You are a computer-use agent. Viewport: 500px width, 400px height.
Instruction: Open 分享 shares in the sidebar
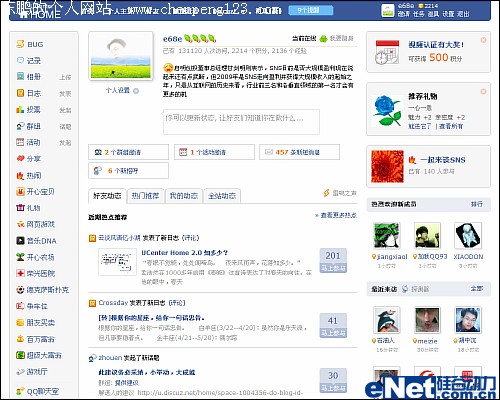click(x=33, y=159)
